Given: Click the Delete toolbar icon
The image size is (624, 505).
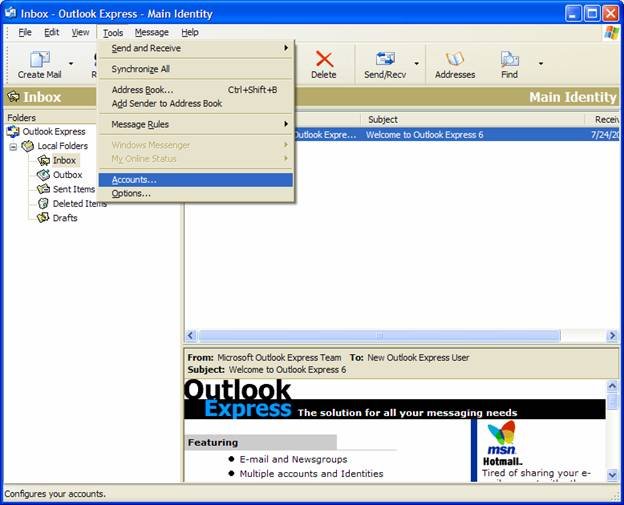Looking at the screenshot, I should click(x=323, y=64).
